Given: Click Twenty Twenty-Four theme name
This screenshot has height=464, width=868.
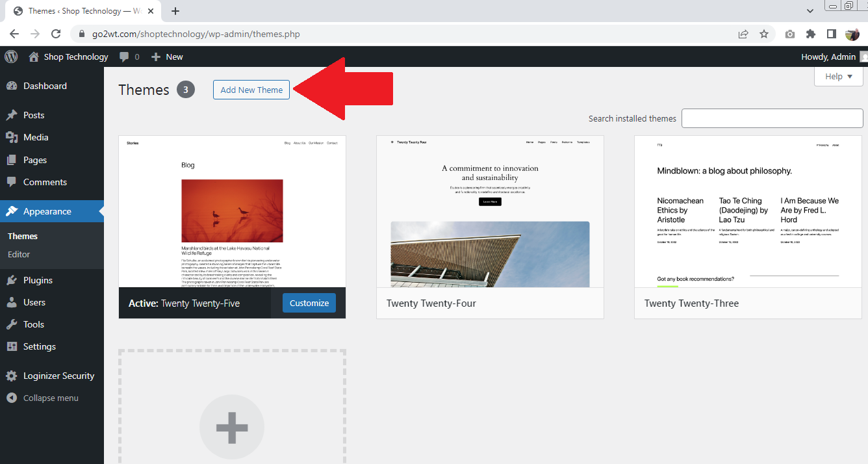Looking at the screenshot, I should pyautogui.click(x=431, y=303).
